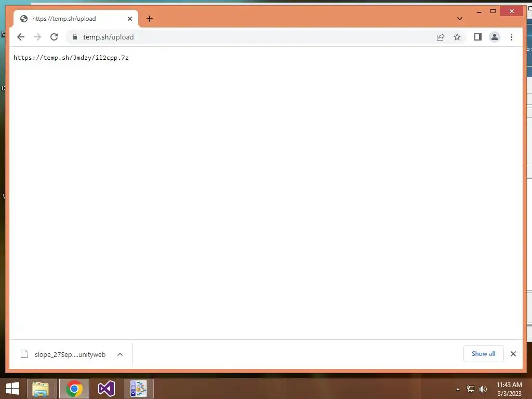532x399 pixels.
Task: Open a new tab with the plus button
Action: [150, 19]
